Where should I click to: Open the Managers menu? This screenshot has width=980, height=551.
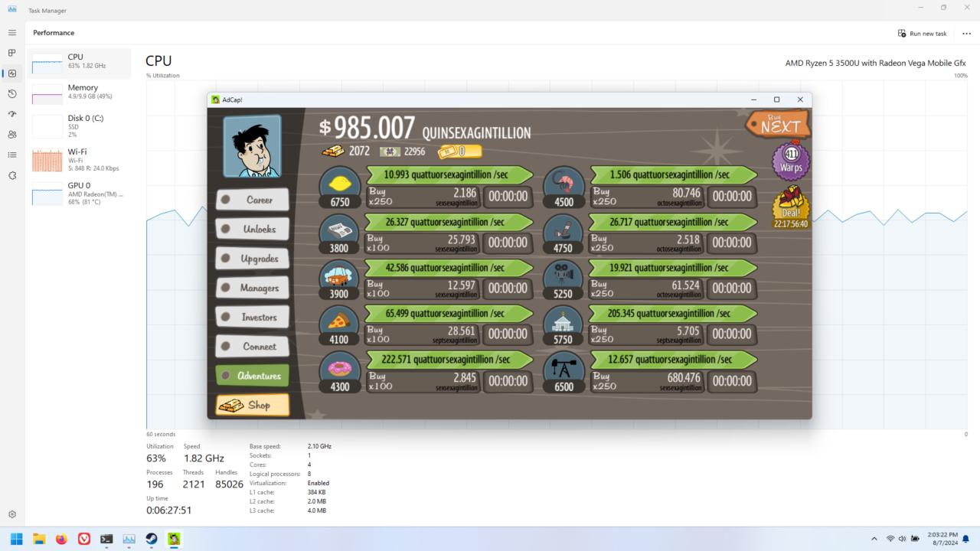pos(253,288)
